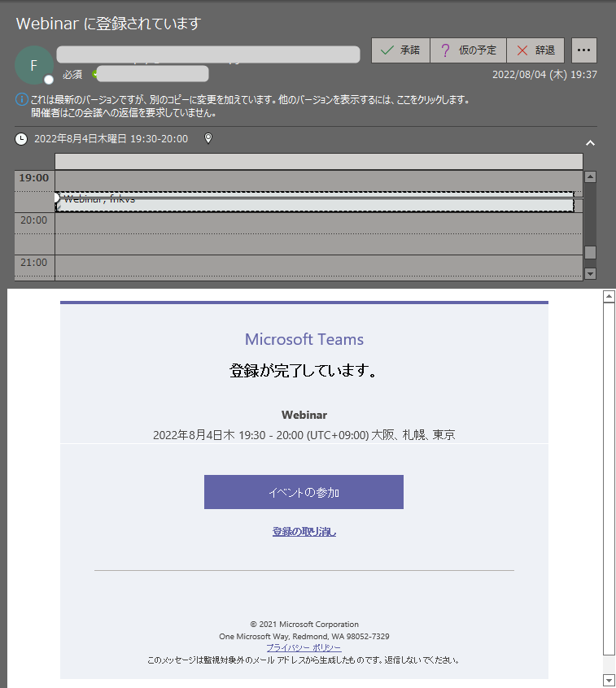616x688 pixels.
Task: Collapse the calendar preview chevron
Action: pos(590,143)
